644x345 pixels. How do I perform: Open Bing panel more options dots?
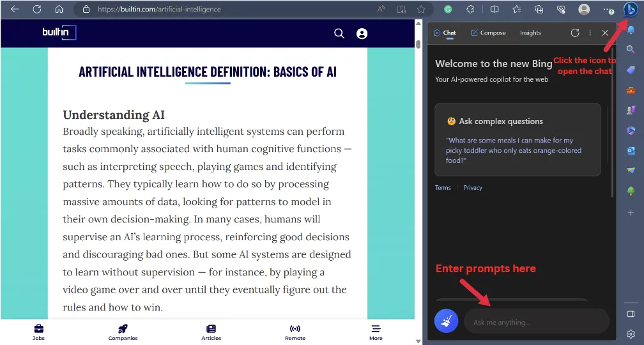pyautogui.click(x=590, y=33)
